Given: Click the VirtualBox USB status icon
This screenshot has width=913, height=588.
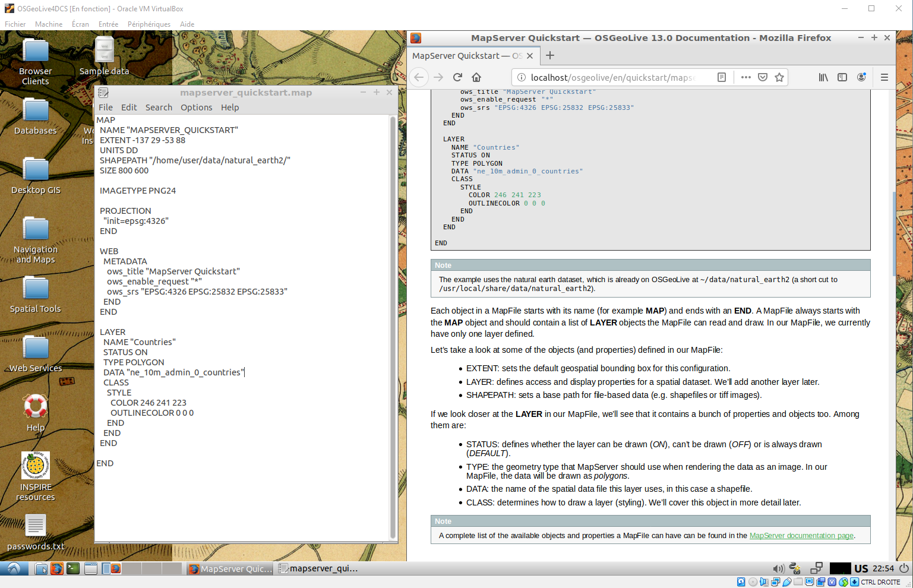Looking at the screenshot, I should [787, 582].
